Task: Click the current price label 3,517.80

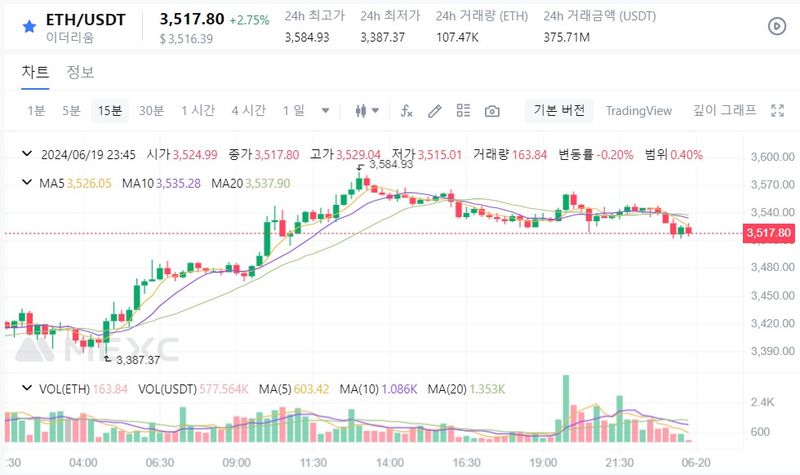Action: [x=769, y=233]
